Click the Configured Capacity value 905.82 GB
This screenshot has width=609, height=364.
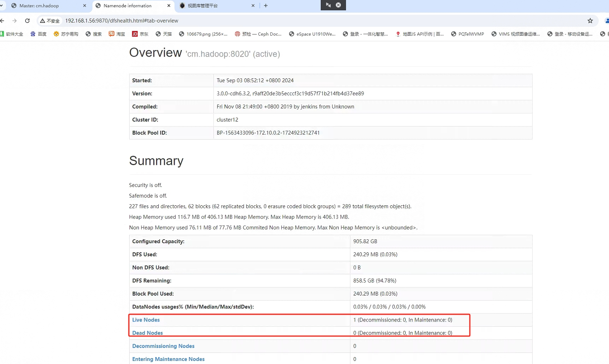click(365, 241)
